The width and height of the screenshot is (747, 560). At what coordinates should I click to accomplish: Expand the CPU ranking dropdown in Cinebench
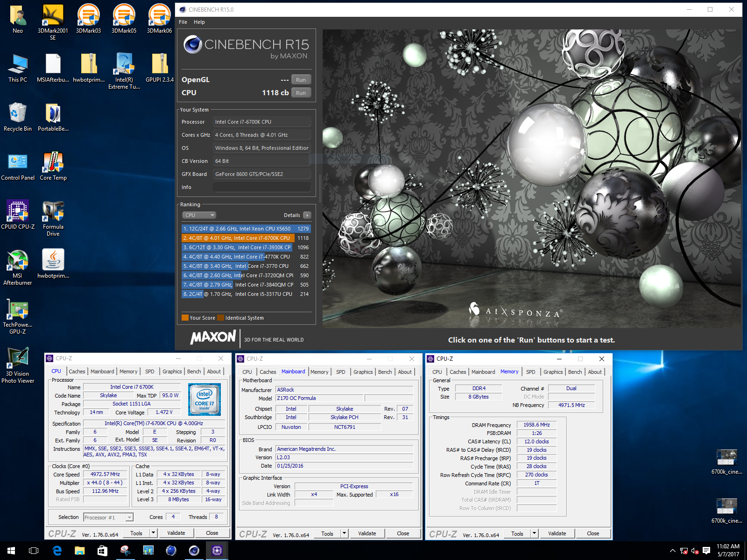tap(199, 215)
